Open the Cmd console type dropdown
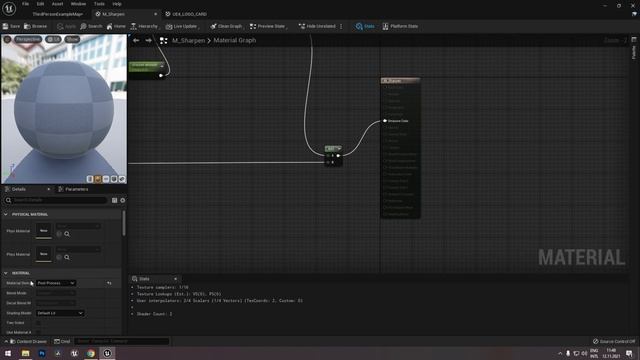The height and width of the screenshot is (360, 640). (x=62, y=341)
